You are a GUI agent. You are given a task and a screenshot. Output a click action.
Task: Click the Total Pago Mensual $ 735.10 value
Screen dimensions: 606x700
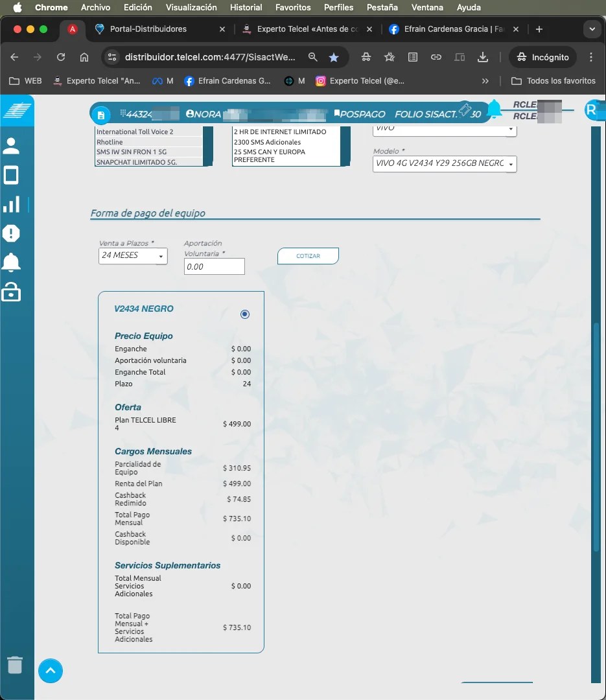pos(237,519)
